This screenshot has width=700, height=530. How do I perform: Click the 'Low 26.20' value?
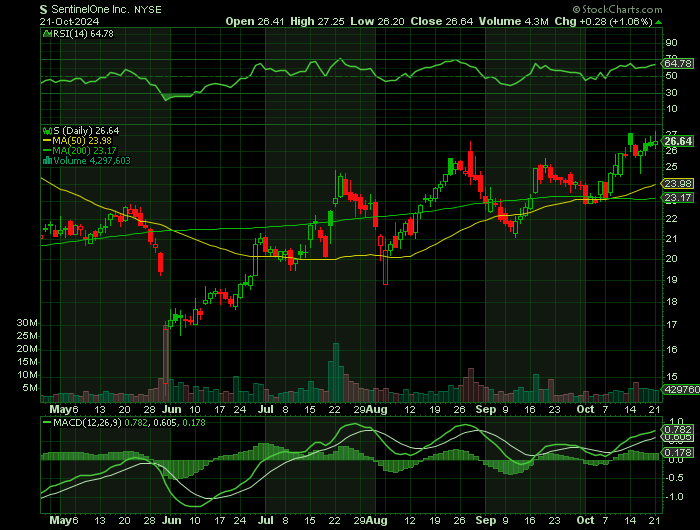coord(377,21)
